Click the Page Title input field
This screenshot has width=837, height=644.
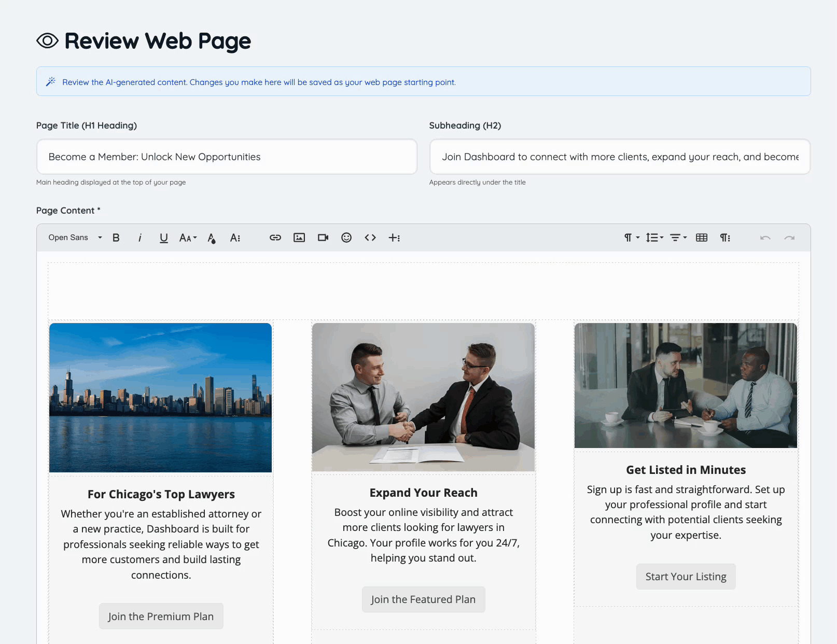point(227,157)
